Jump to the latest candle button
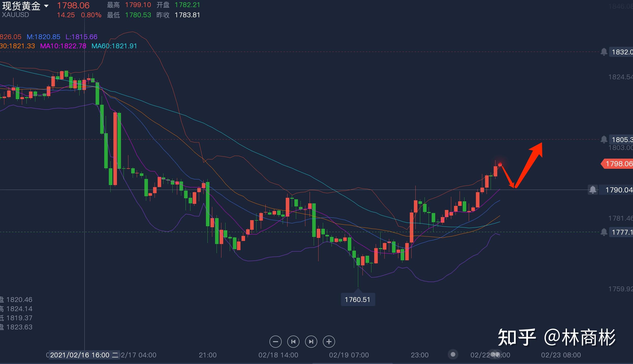 coord(311,342)
